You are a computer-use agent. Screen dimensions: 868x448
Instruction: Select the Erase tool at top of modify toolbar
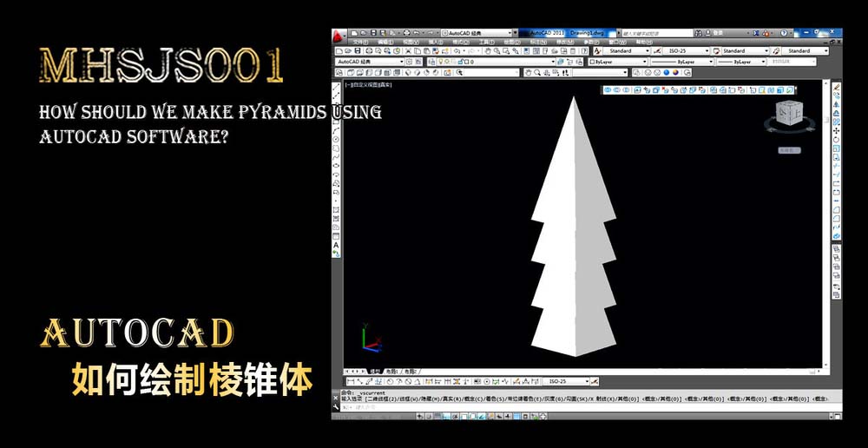click(837, 87)
